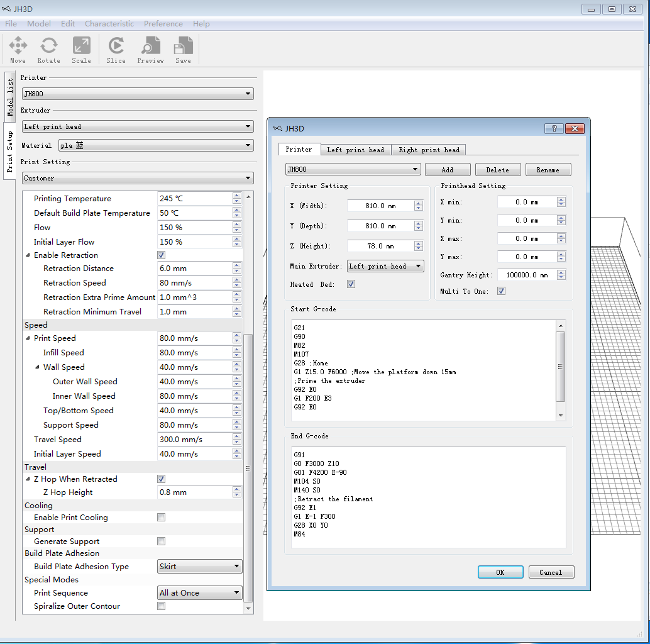
Task: Switch to the Right print head tab
Action: (429, 150)
